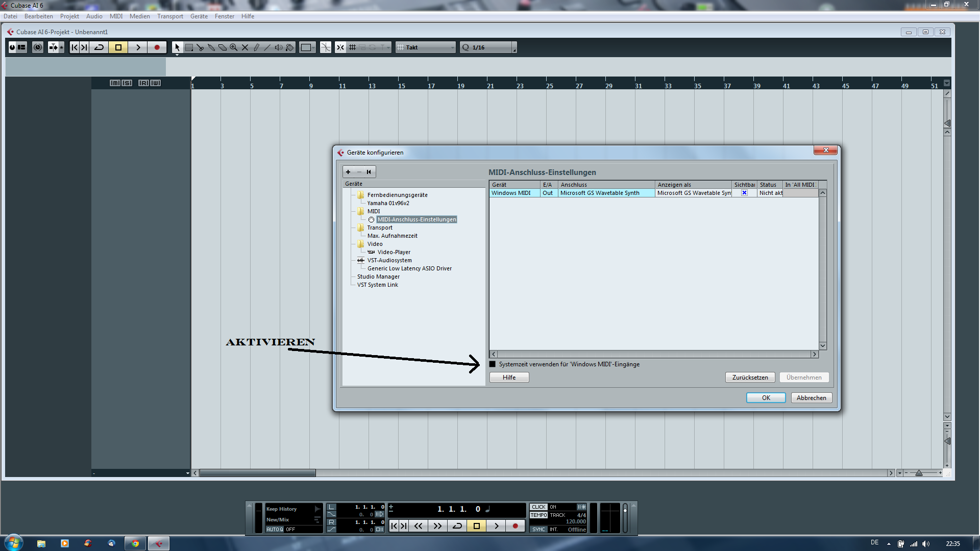Open the color selection dropdown in toolbar
The image size is (980, 551).
coord(308,47)
